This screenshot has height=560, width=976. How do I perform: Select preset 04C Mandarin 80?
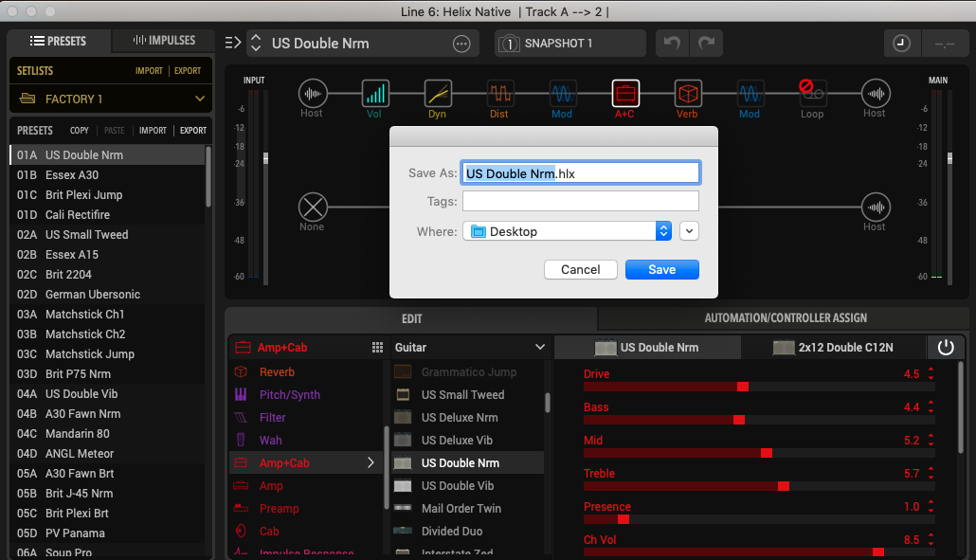(107, 434)
